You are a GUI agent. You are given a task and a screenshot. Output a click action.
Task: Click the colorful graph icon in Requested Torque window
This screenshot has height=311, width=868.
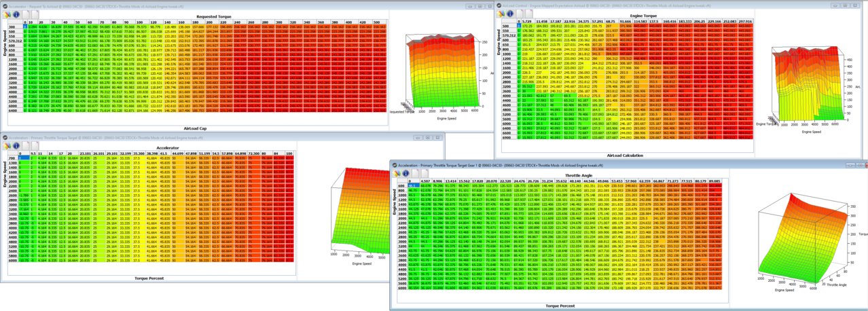click(x=7, y=14)
